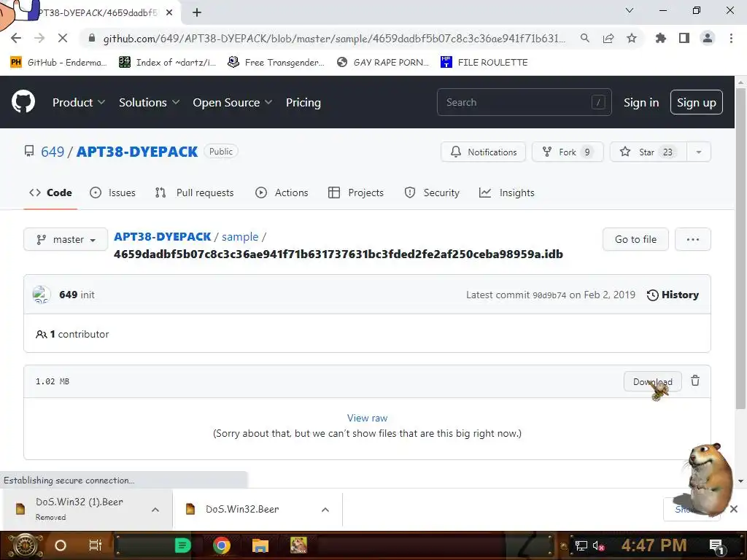747x560 pixels.
Task: Open the GitHub - Enderma bookmark
Action: [58, 62]
